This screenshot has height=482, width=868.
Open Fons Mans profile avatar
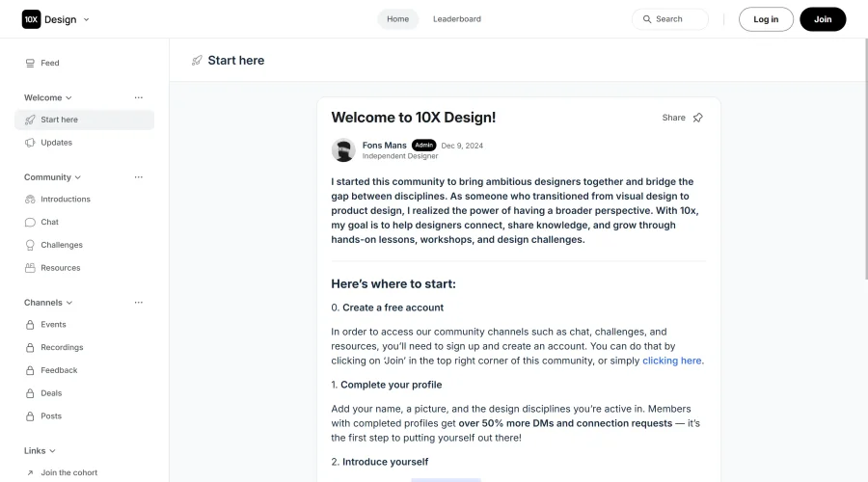click(x=343, y=150)
